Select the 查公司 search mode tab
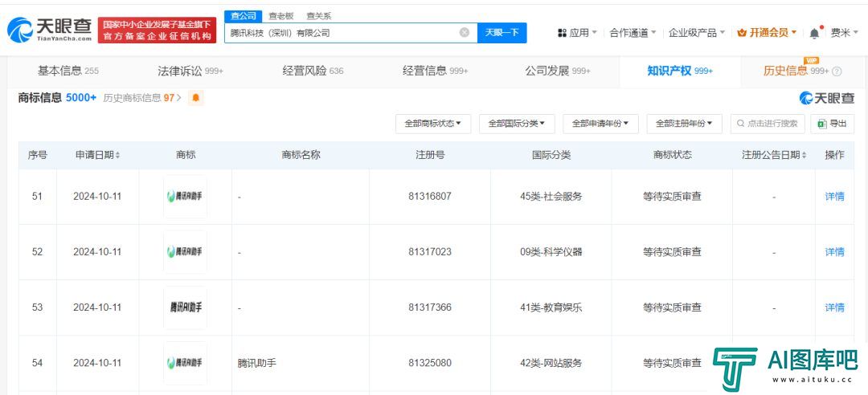This screenshot has height=395, width=868. click(244, 16)
